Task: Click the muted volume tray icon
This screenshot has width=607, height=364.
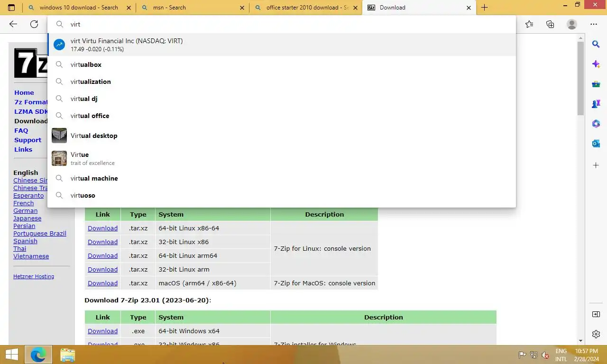Action: point(545,355)
